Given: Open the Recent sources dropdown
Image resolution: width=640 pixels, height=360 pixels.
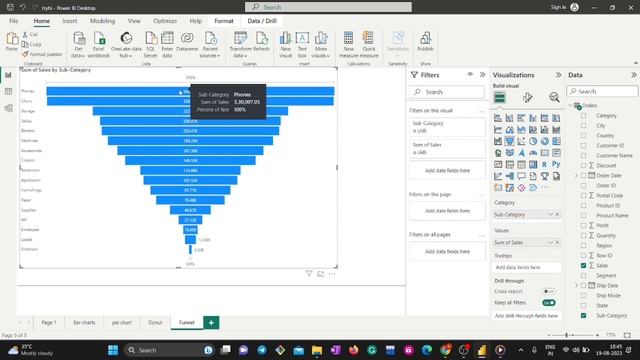Looking at the screenshot, I should (x=210, y=44).
